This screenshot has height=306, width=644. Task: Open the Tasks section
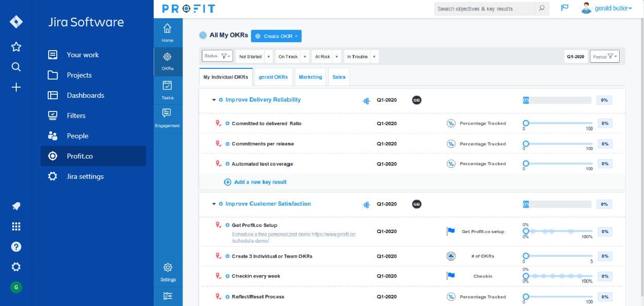point(167,90)
